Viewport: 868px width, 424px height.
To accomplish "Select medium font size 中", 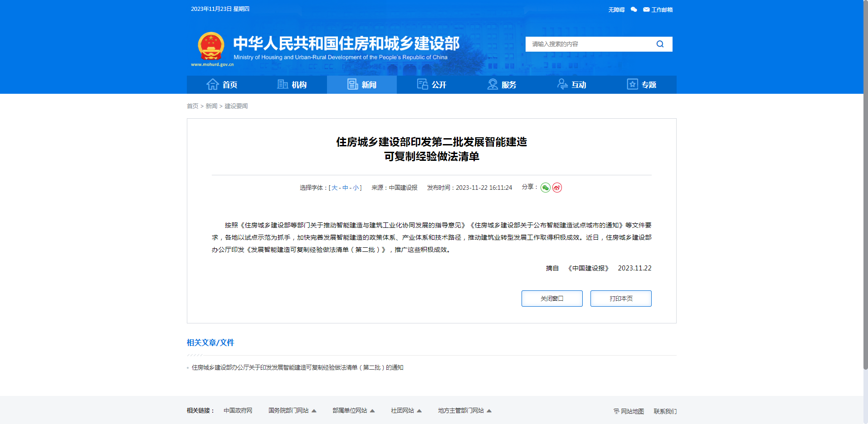I will (346, 188).
